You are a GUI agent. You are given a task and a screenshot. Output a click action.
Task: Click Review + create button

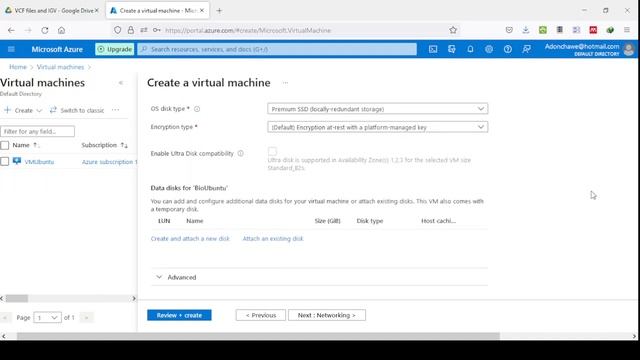click(179, 315)
